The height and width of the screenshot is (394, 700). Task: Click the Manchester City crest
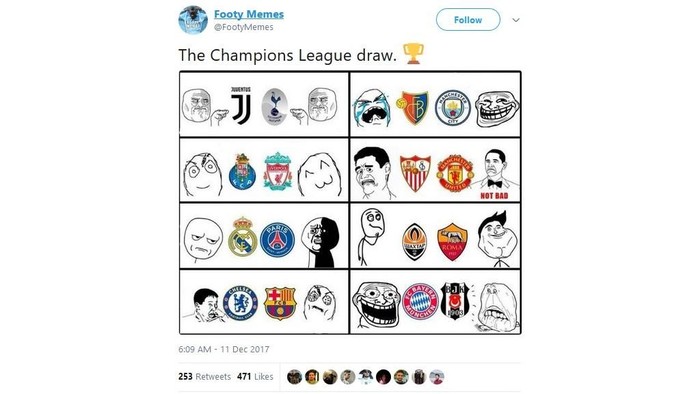click(453, 108)
